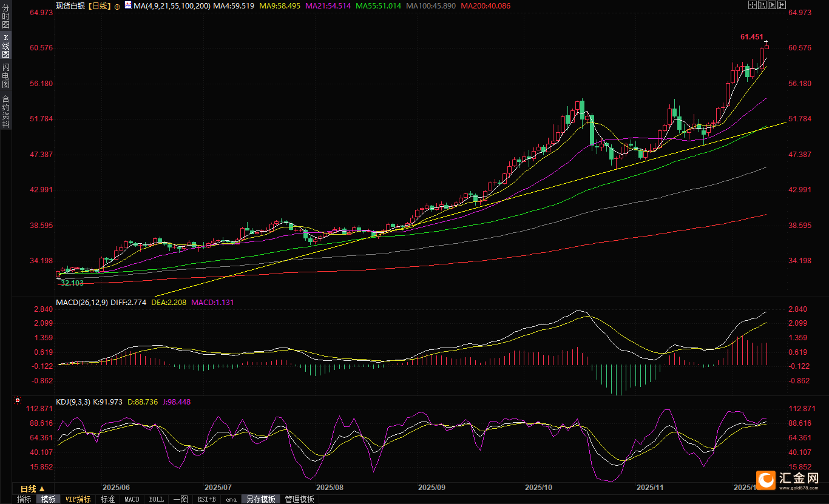829x504 pixels.
Task: Switch to 分时图 view
Action: pos(5,17)
